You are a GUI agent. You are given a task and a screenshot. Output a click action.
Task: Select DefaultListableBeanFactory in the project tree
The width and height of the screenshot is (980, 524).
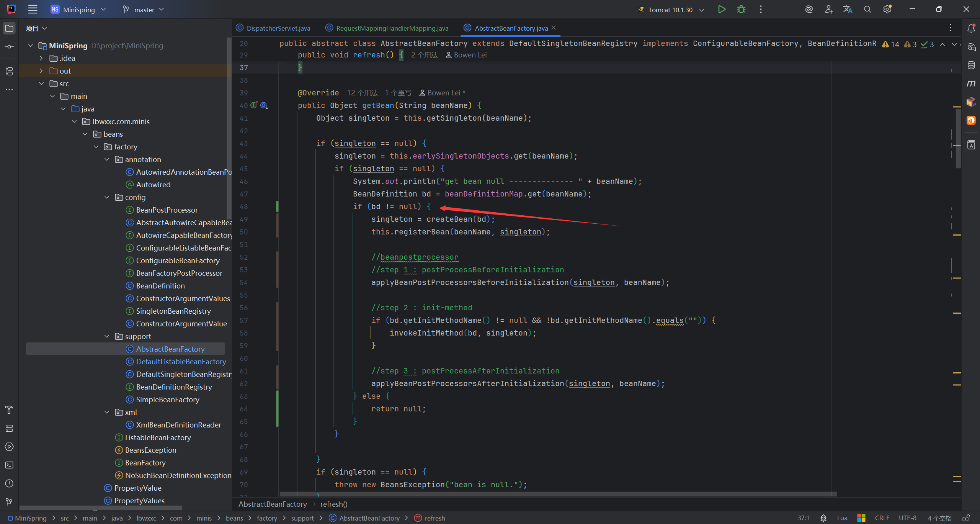click(181, 362)
